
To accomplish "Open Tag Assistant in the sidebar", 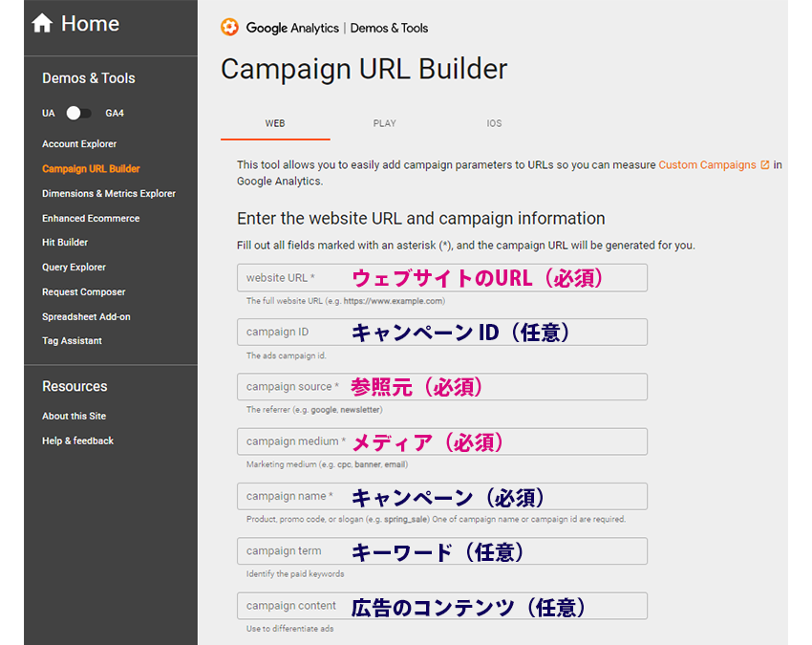I will click(x=72, y=341).
